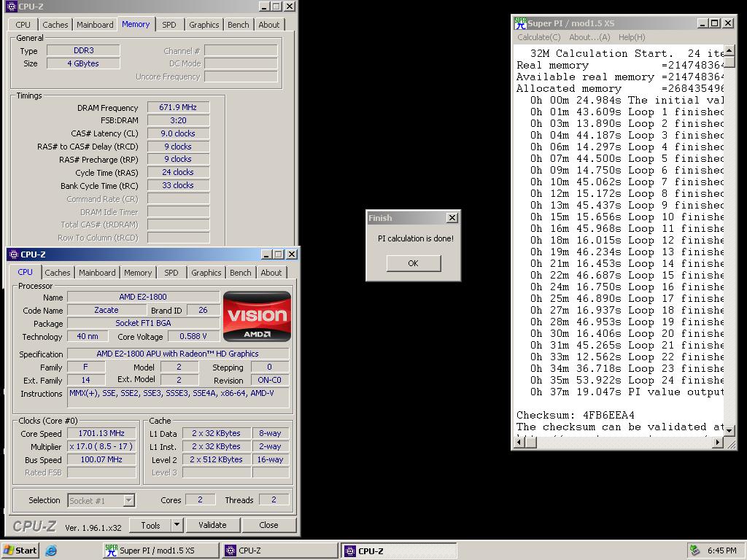Switch to the Caches tab in the top CPU-Z window
Image resolution: width=747 pixels, height=560 pixels.
55,25
